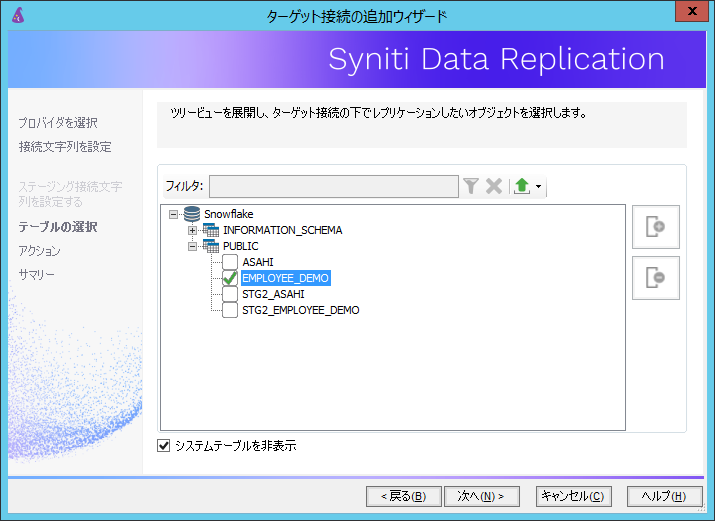
Task: Click the INFORMATION_SCHEMA schema table icon
Action: coord(211,230)
